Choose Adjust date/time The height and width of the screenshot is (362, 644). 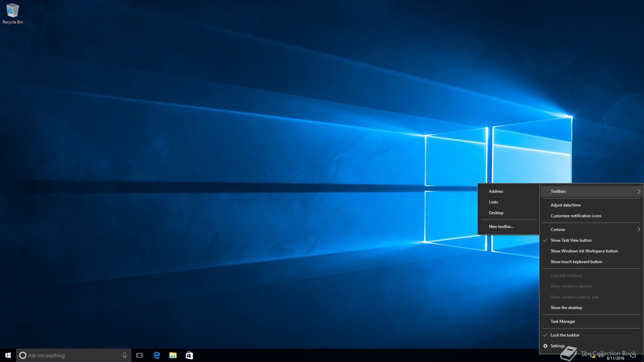592,205
